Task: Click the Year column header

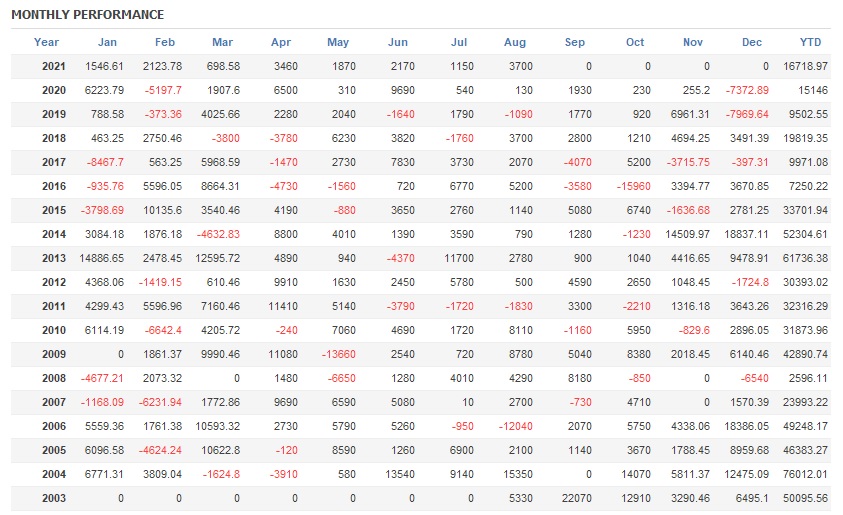Action: coord(46,42)
